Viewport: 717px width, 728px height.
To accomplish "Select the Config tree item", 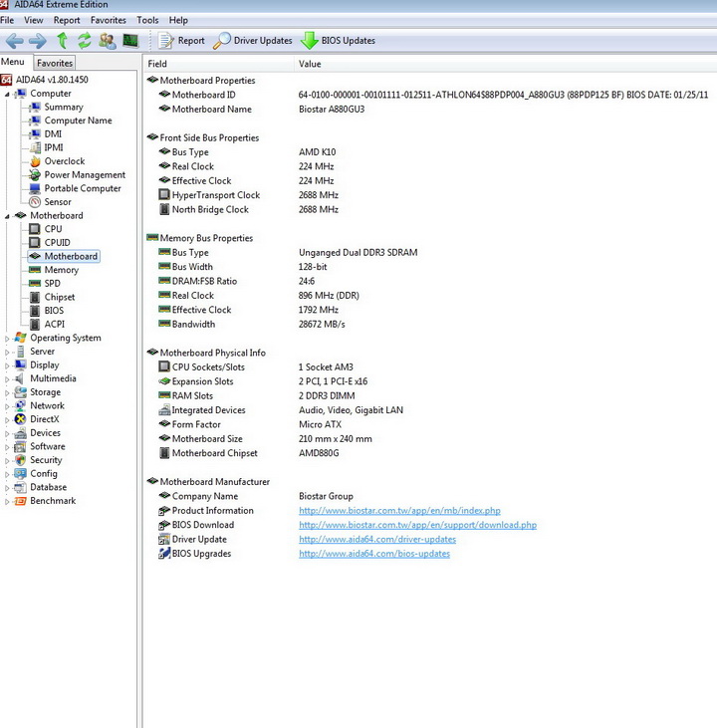I will tap(44, 474).
